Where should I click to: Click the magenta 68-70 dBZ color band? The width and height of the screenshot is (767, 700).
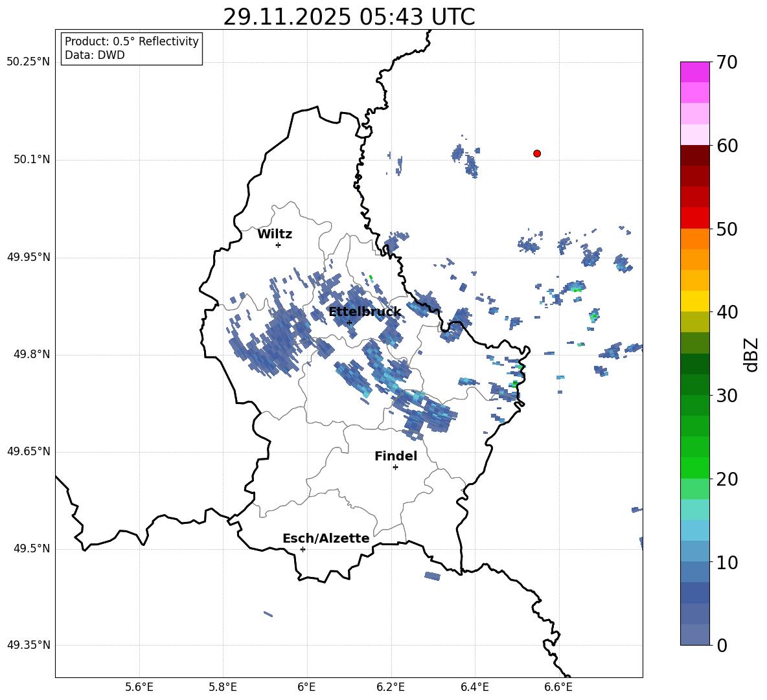pyautogui.click(x=694, y=72)
